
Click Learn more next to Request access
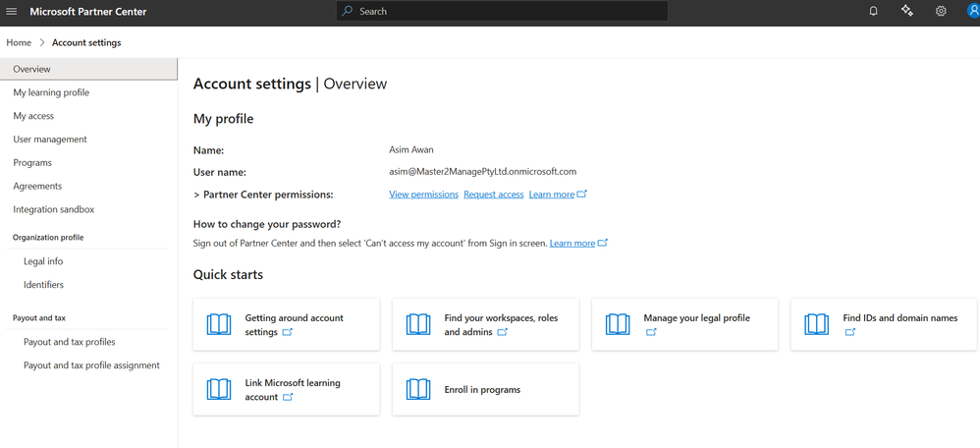[551, 195]
